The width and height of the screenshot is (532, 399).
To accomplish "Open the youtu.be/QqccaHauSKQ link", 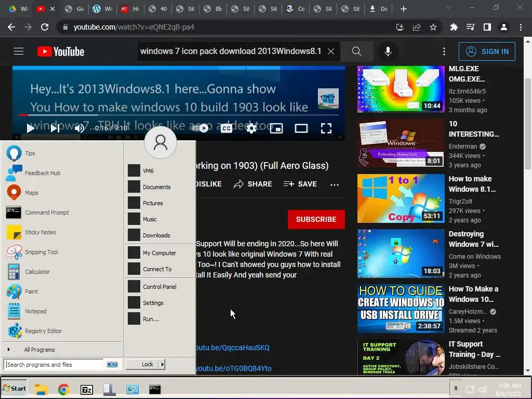I will pos(233,348).
